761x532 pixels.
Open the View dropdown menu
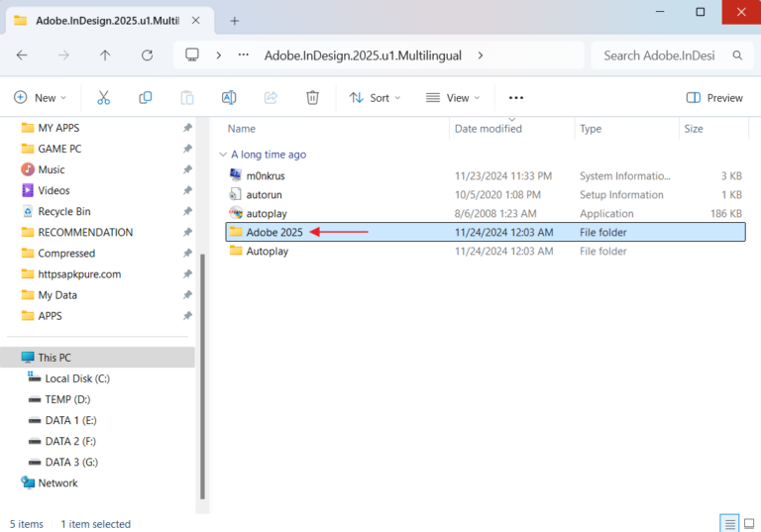(453, 98)
